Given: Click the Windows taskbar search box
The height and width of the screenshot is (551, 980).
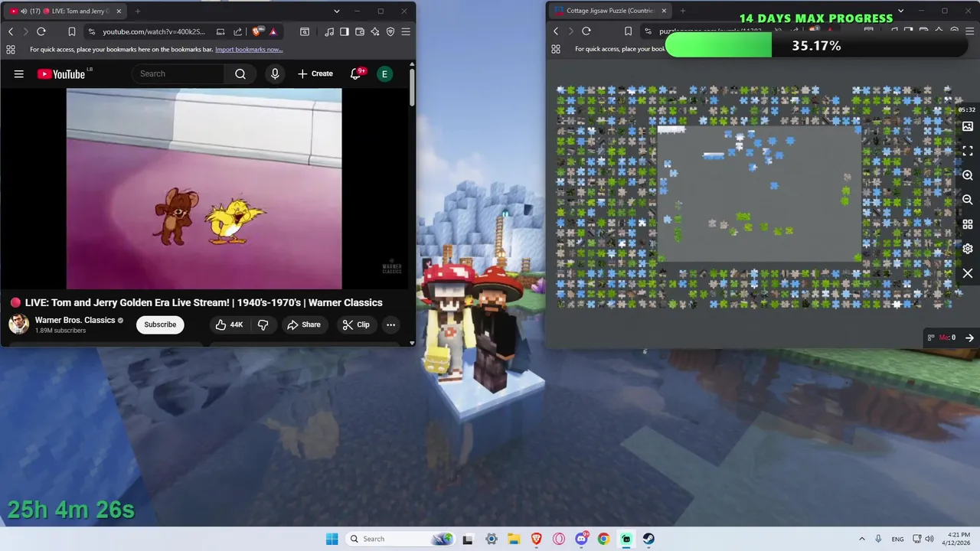Looking at the screenshot, I should tap(400, 539).
